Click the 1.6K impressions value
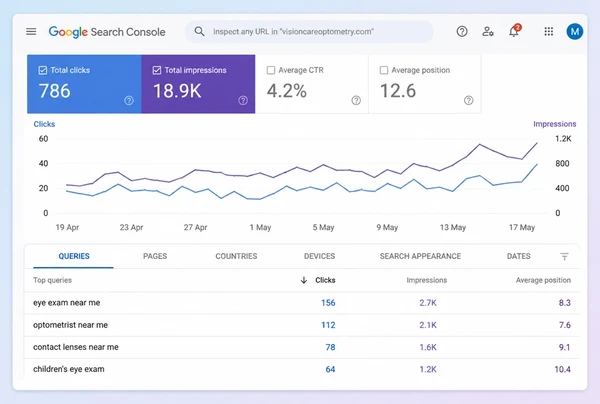The height and width of the screenshot is (404, 600). pyautogui.click(x=428, y=347)
